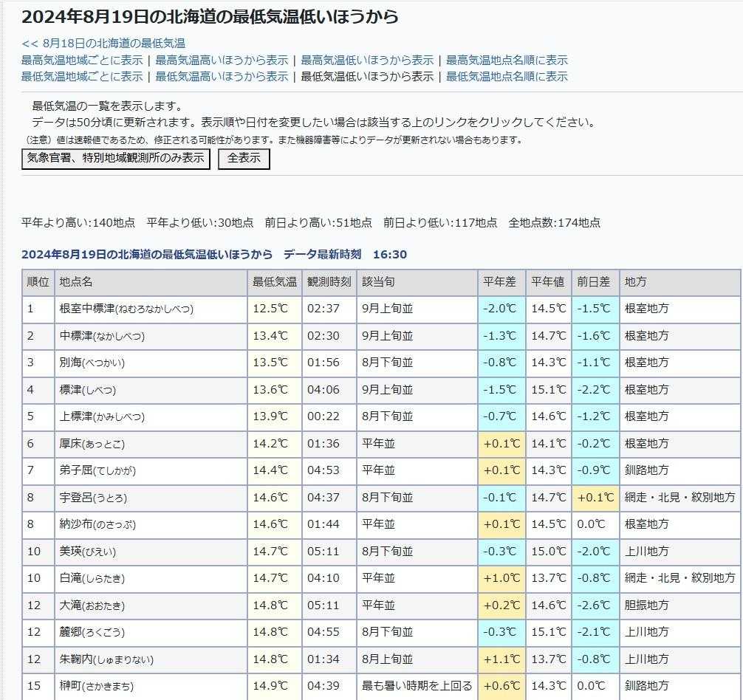The width and height of the screenshot is (743, 700).
Task: Click the 弟子屈 station name cell
Action: [x=97, y=470]
